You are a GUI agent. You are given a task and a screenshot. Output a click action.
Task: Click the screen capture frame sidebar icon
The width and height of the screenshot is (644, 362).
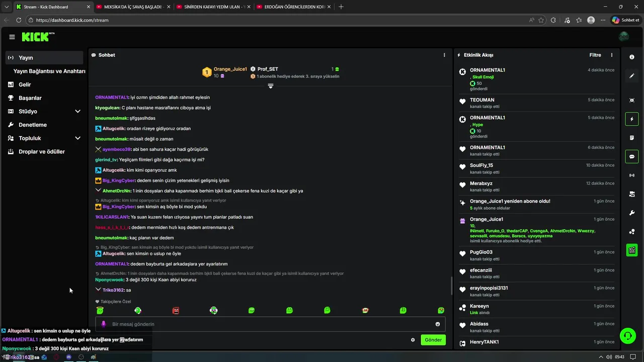tap(632, 101)
